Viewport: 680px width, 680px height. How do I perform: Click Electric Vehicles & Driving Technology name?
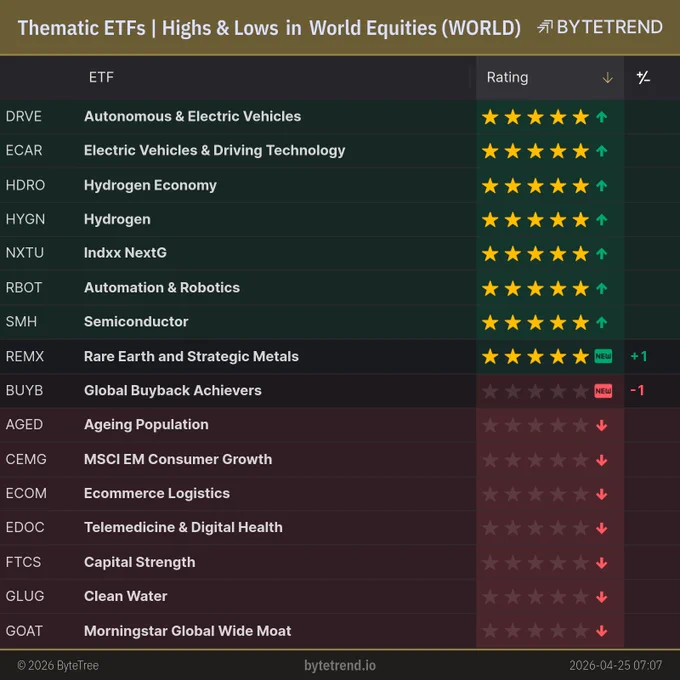[214, 150]
